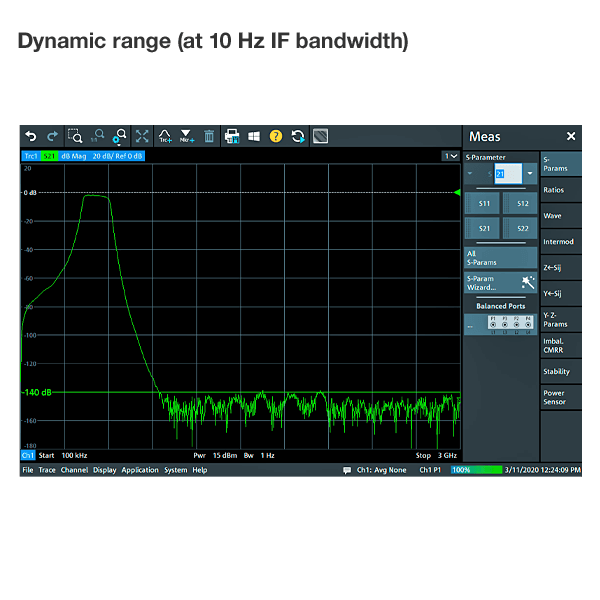Open the zoom config magnifier icon
Image resolution: width=600 pixels, height=600 pixels.
coord(119,137)
